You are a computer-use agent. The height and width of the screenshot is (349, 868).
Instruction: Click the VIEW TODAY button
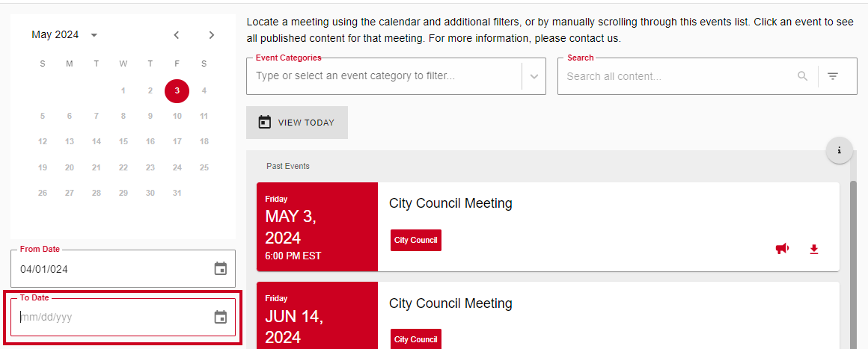297,123
